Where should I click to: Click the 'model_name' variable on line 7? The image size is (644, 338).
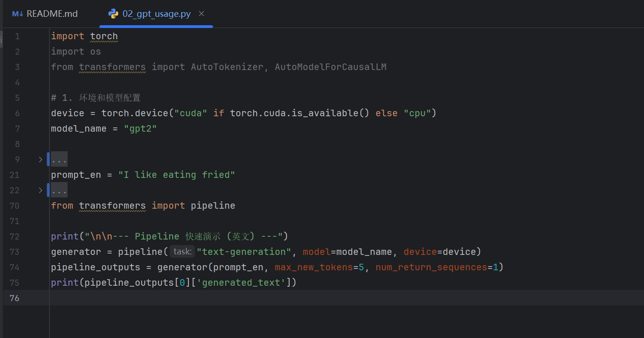click(x=79, y=128)
